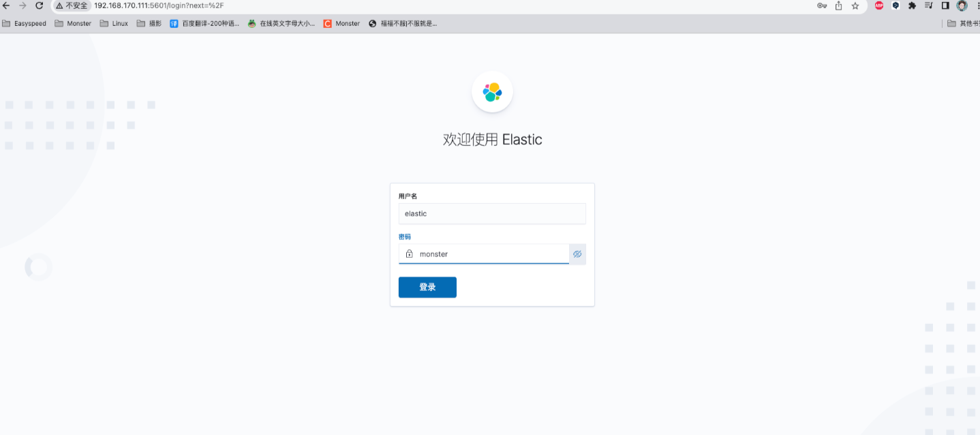The width and height of the screenshot is (980, 435).
Task: Click the 用户名 label
Action: 408,196
